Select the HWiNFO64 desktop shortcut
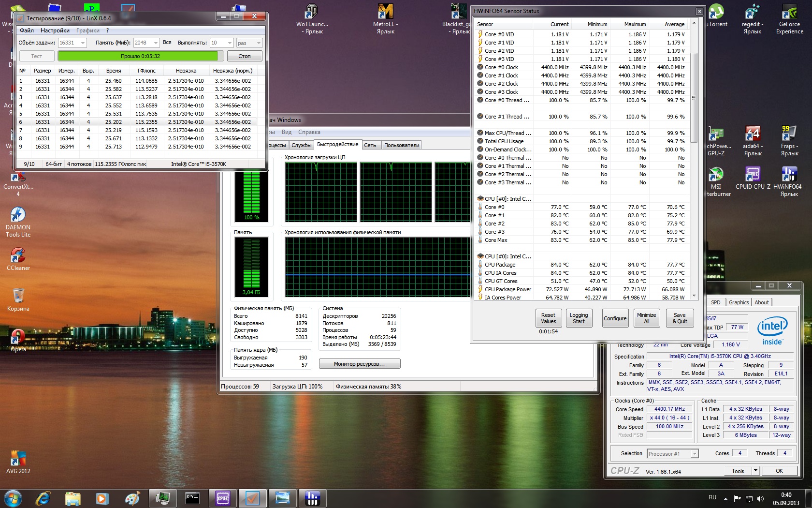The width and height of the screenshot is (812, 508). coord(790,181)
